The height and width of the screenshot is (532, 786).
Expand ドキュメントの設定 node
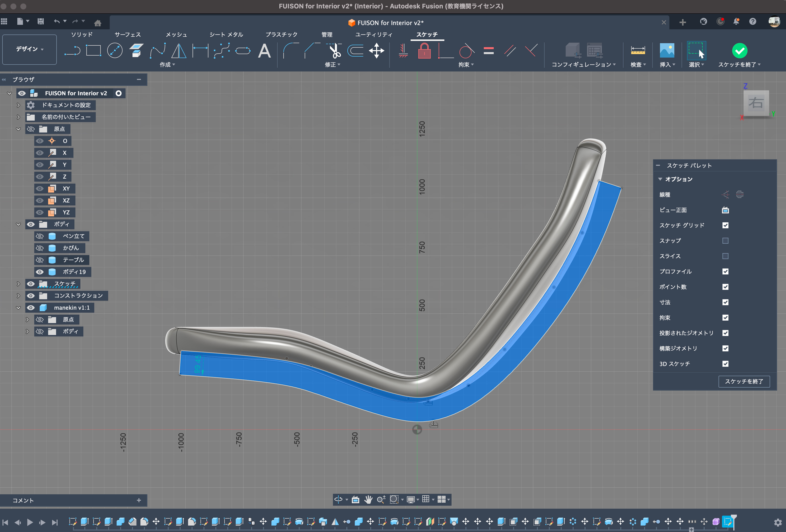(x=19, y=105)
